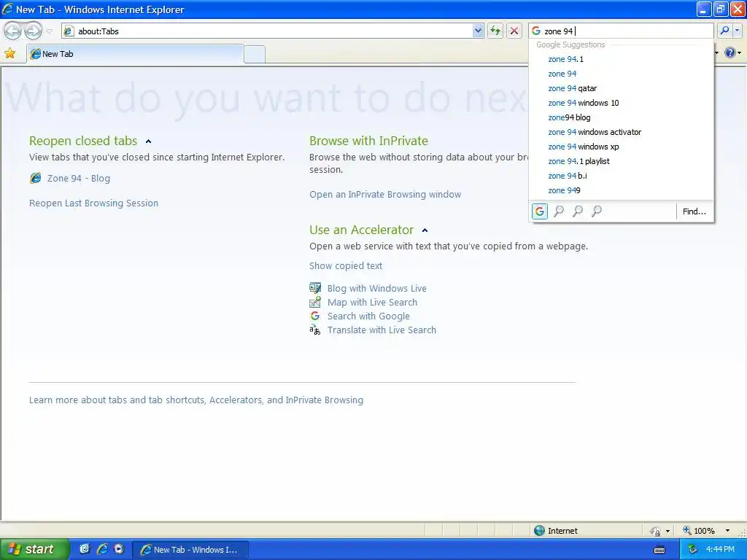Choose the exact suggestion zone 94
This screenshot has width=747, height=560.
pyautogui.click(x=622, y=74)
